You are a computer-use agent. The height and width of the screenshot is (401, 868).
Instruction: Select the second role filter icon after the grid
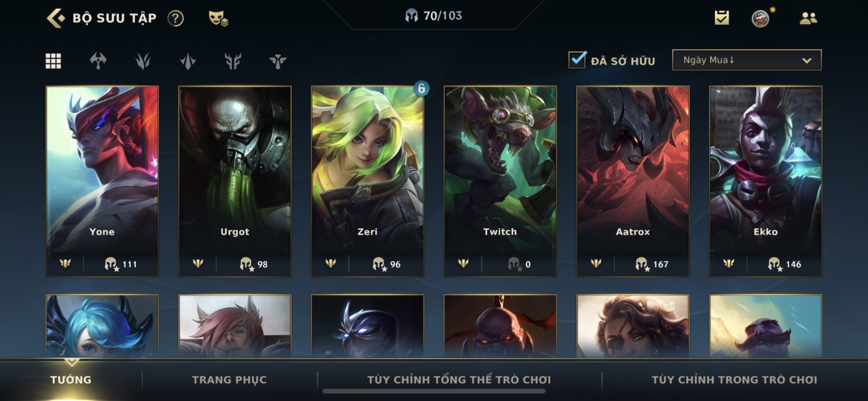click(x=143, y=61)
